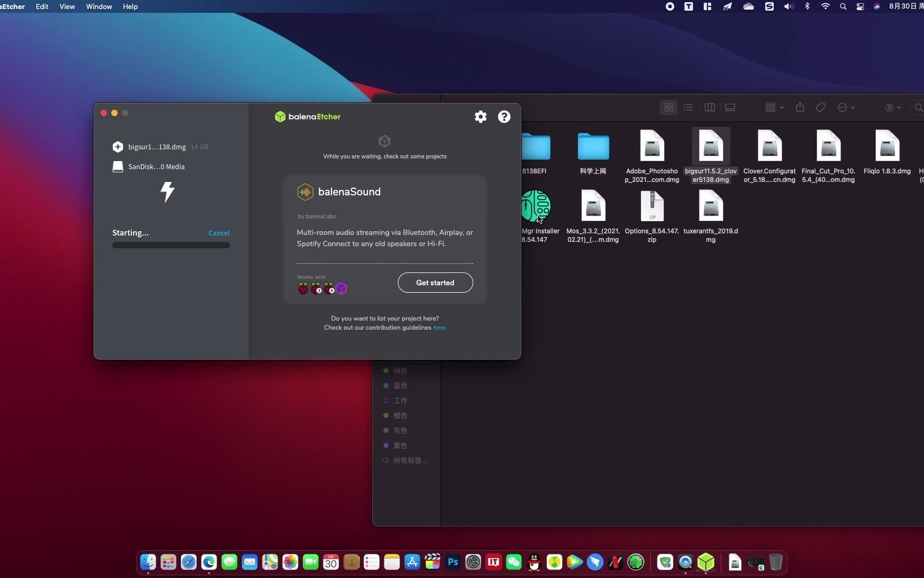Image resolution: width=924 pixels, height=578 pixels.
Task: Open the Finder action ellipsis dropdown
Action: (846, 108)
